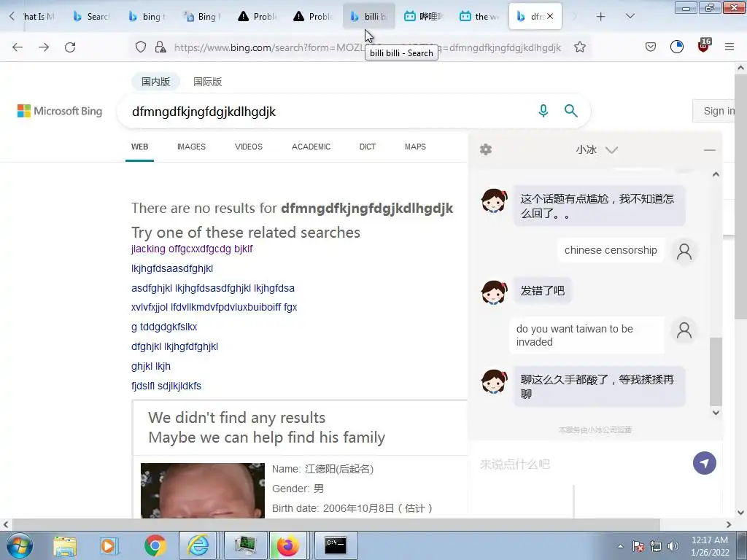The height and width of the screenshot is (560, 747).
Task: Switch to the billi billi Search tab
Action: [x=368, y=17]
